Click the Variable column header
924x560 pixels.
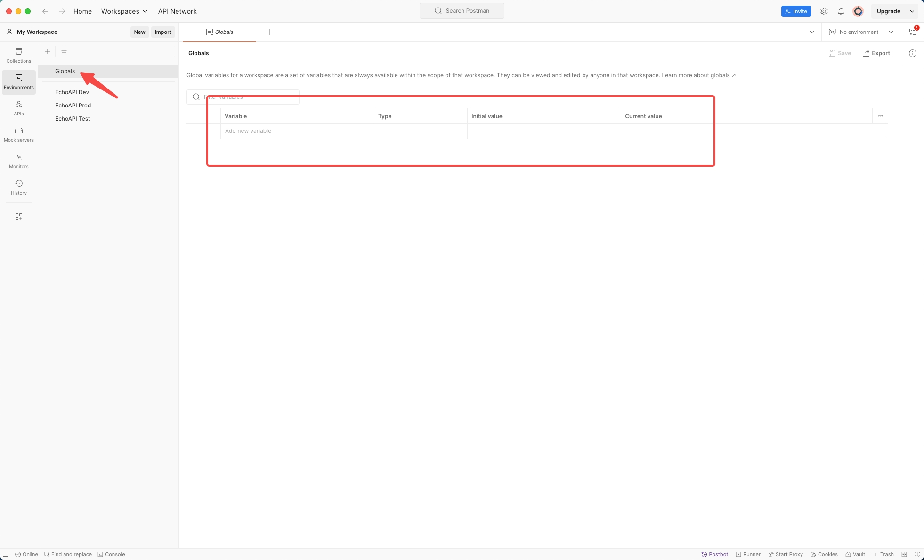tap(297, 116)
